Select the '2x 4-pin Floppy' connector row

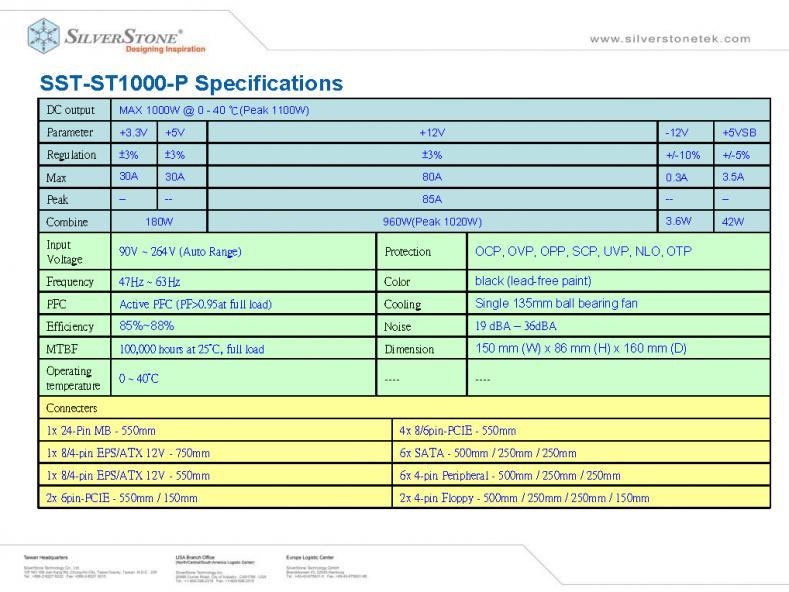(x=581, y=498)
